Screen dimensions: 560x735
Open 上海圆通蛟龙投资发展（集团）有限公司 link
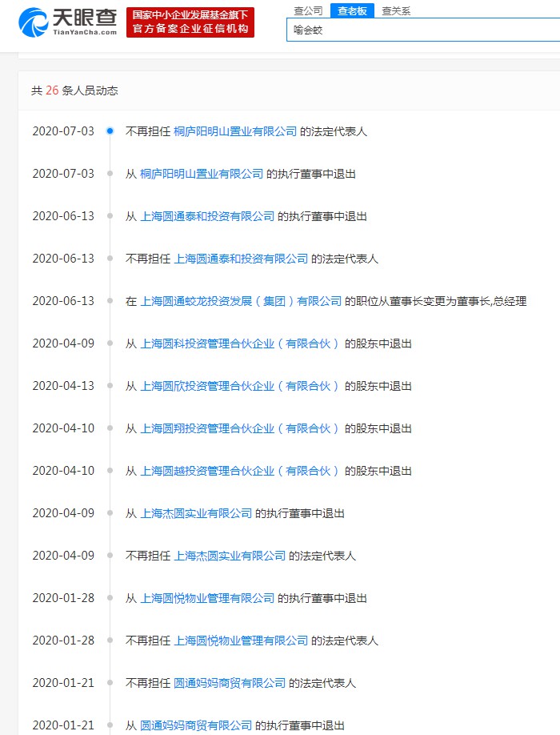[241, 301]
